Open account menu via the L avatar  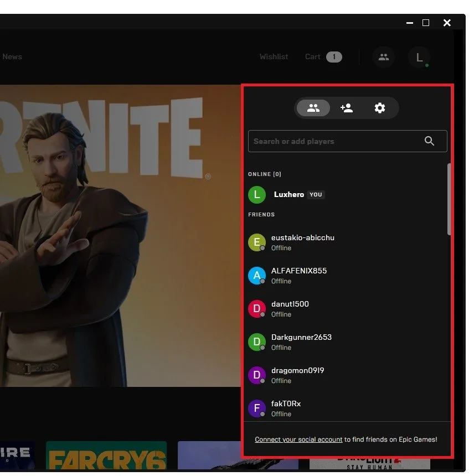pos(419,57)
